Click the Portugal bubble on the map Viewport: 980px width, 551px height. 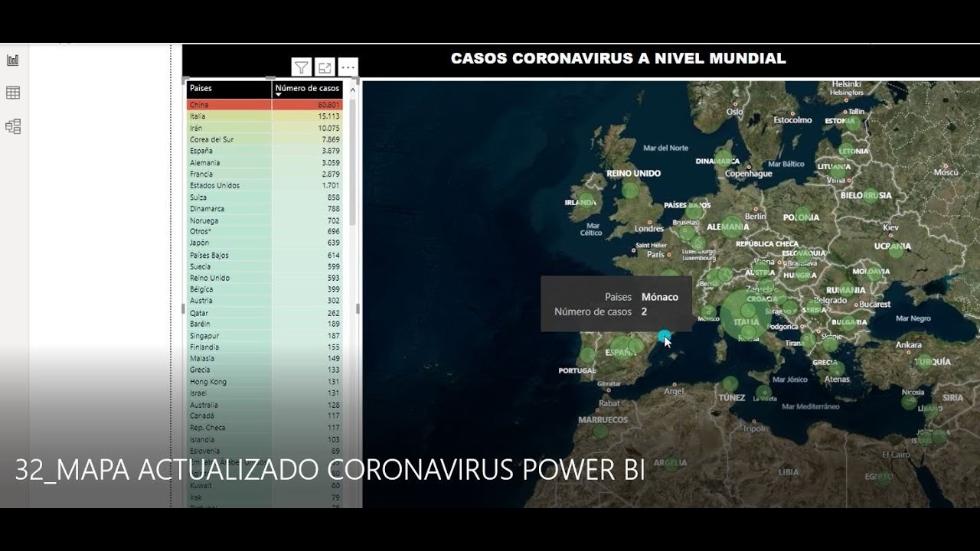[x=586, y=355]
